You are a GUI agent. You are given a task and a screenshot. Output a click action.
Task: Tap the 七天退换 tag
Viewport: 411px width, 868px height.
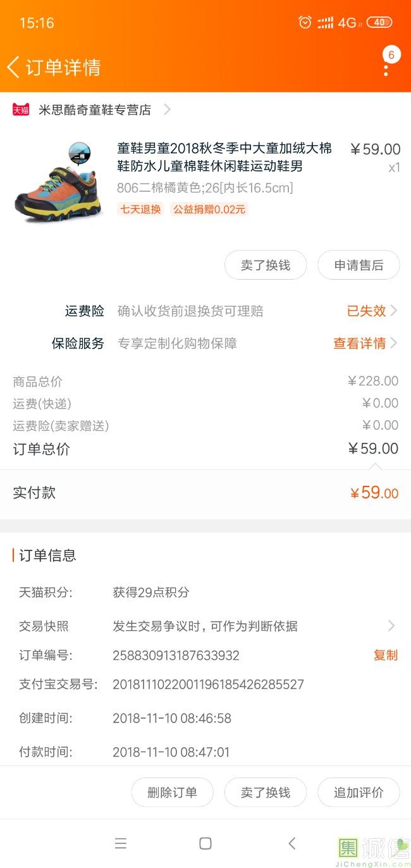(x=140, y=209)
